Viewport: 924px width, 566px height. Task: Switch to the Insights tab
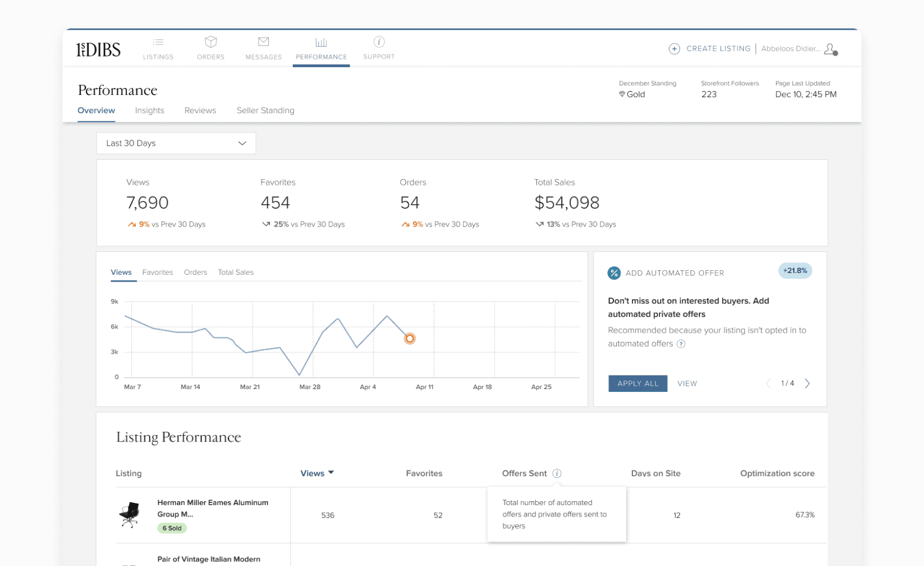[x=150, y=110]
